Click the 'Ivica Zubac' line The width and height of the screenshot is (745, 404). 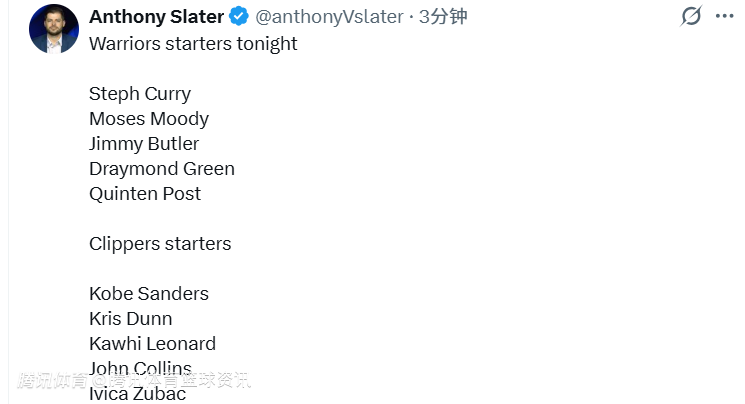coord(137,393)
